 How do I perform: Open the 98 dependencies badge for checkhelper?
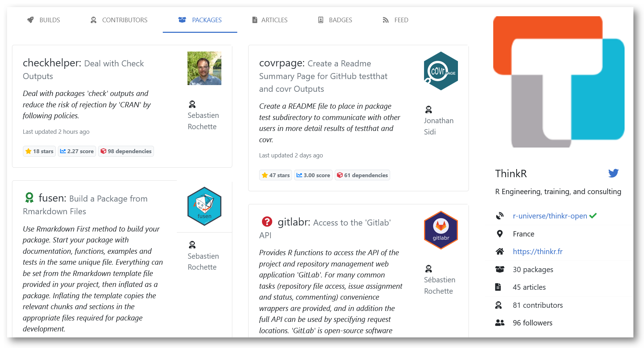point(126,151)
